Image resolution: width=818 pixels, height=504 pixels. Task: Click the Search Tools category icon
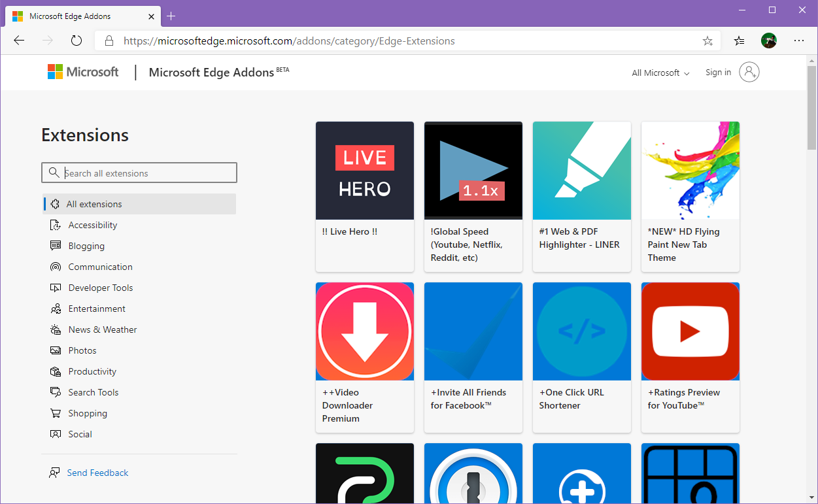coord(56,392)
